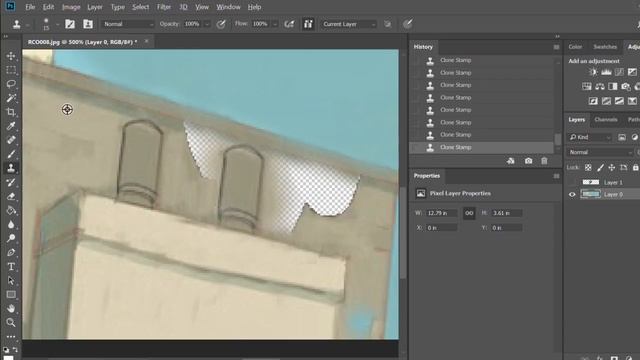This screenshot has width=640, height=360.
Task: Hide Layer 0 with eye icon
Action: [x=572, y=194]
